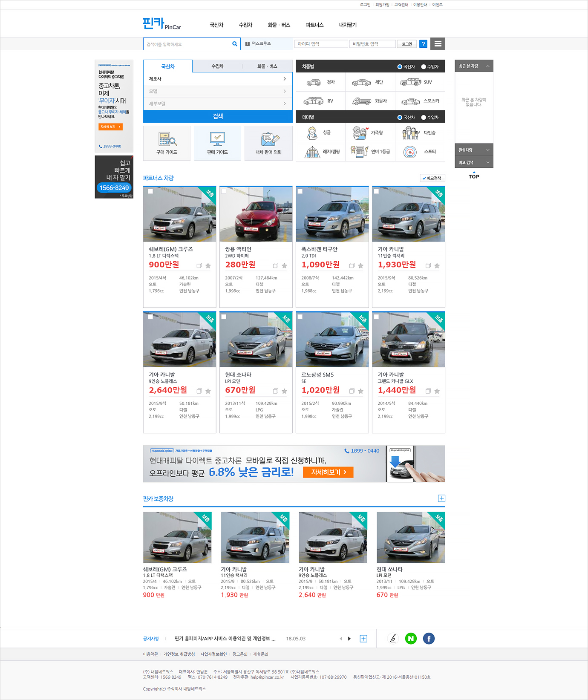
Task: Open the 판매 가이드 monitor icon
Action: tap(217, 139)
